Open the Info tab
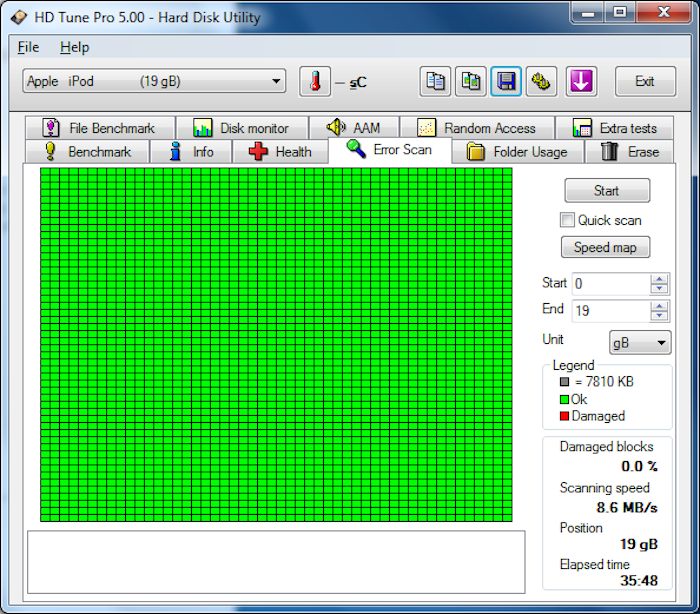The width and height of the screenshot is (700, 614). pos(191,151)
